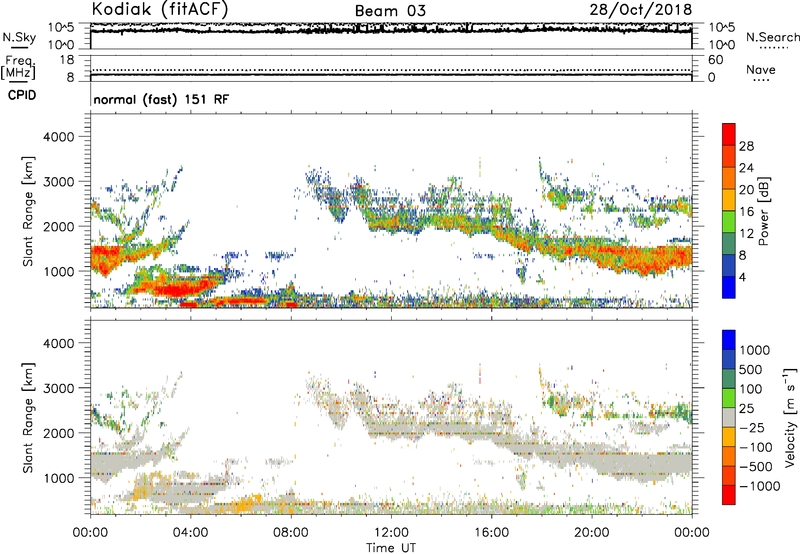
Task: Click the '-1000' Velocity scale value
Action: (x=759, y=486)
